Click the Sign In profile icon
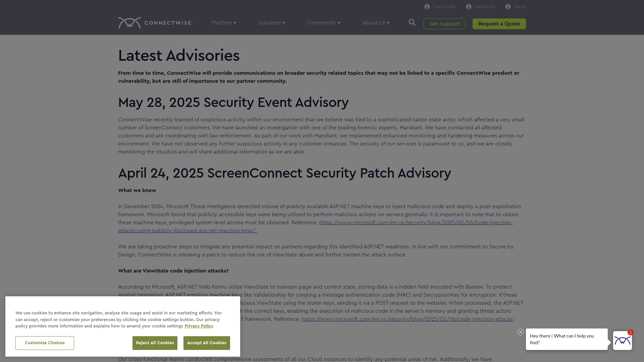644x362 pixels. click(508, 7)
